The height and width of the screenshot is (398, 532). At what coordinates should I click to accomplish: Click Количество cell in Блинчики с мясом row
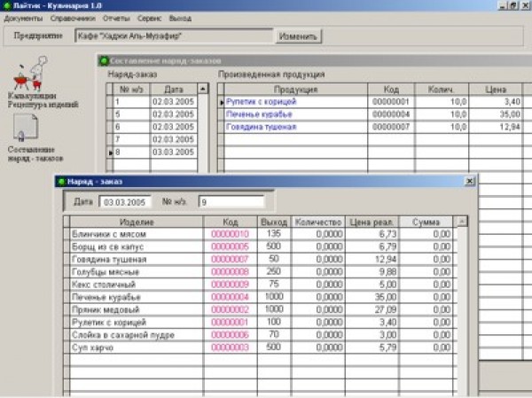pyautogui.click(x=318, y=234)
